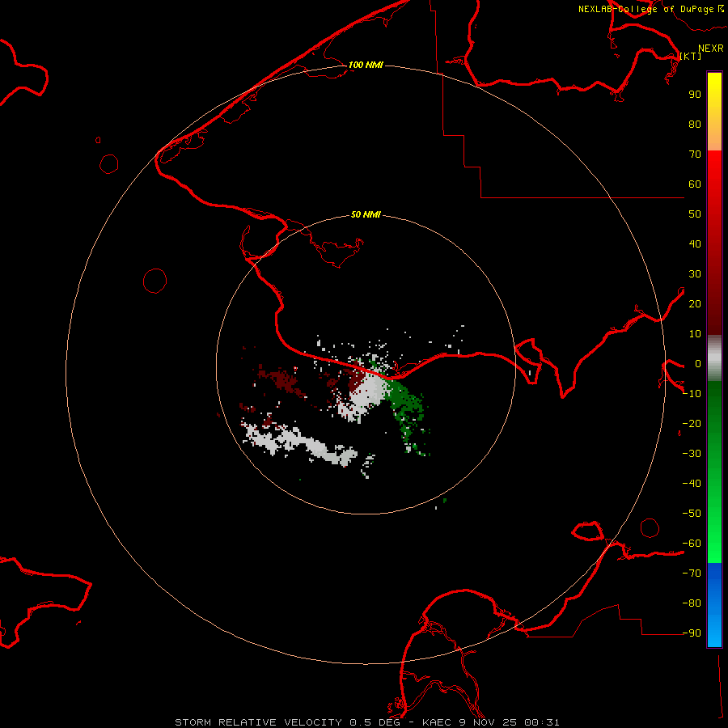Click the 30 value on the velocity scale
This screenshot has width=728, height=728.
point(695,274)
